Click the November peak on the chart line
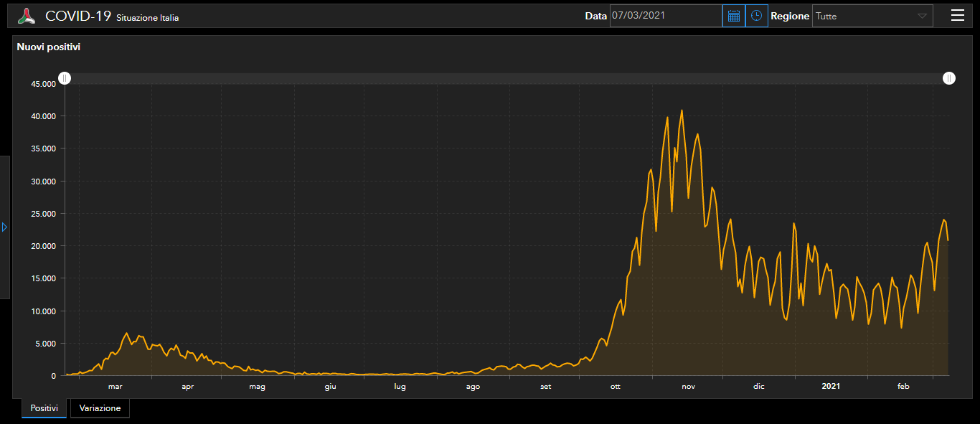 [x=682, y=110]
